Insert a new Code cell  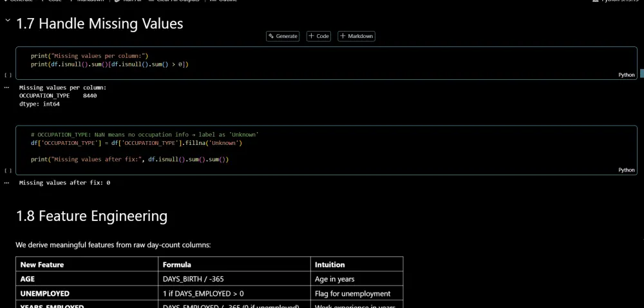tap(319, 36)
